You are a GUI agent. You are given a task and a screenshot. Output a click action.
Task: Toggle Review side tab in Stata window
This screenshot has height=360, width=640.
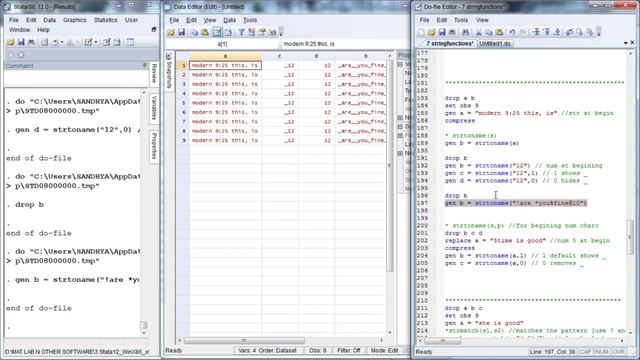pos(154,73)
